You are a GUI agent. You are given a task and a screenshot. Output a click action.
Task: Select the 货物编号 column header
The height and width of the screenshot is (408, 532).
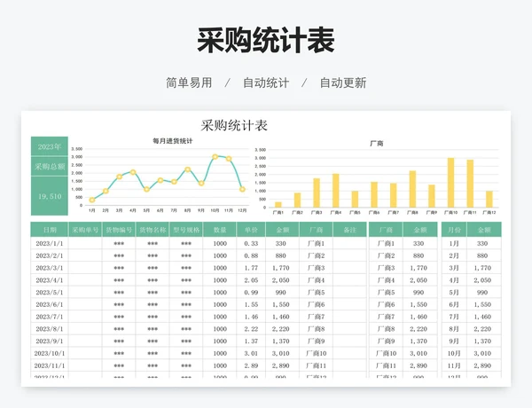[119, 230]
